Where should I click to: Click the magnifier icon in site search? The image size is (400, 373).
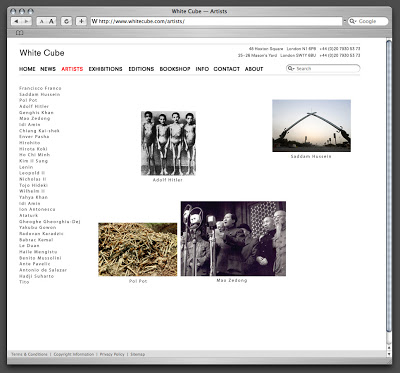click(291, 68)
